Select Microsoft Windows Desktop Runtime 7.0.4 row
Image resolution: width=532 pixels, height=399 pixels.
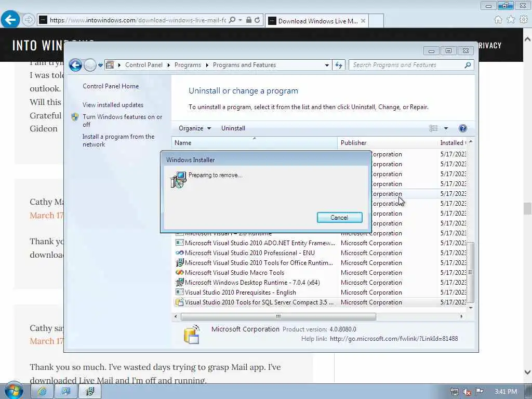(320, 282)
